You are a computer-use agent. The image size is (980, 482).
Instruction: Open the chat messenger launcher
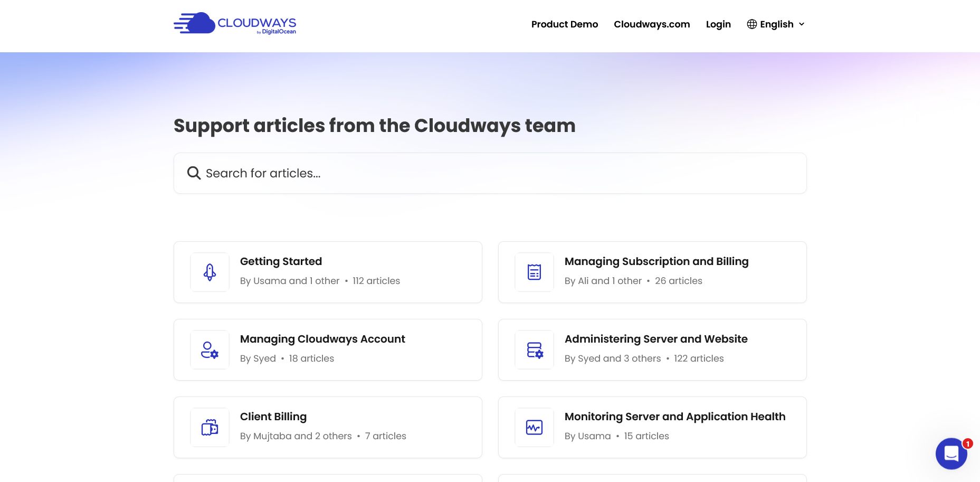coord(951,453)
